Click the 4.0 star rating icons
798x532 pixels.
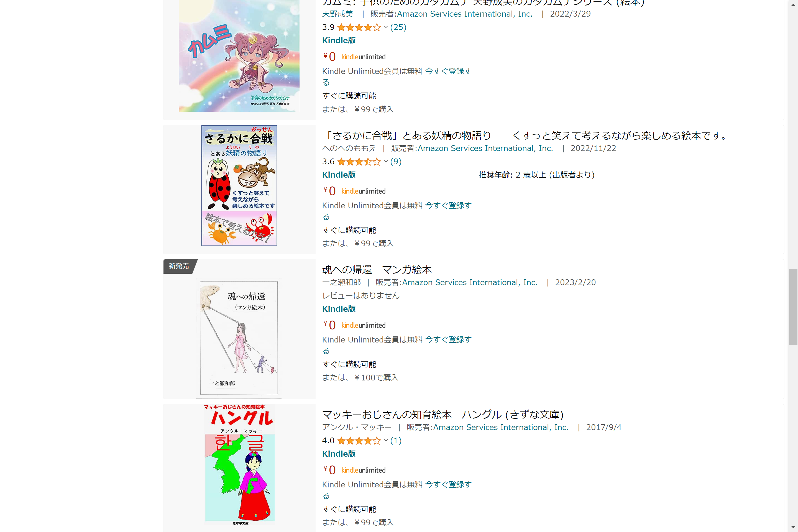tap(359, 440)
